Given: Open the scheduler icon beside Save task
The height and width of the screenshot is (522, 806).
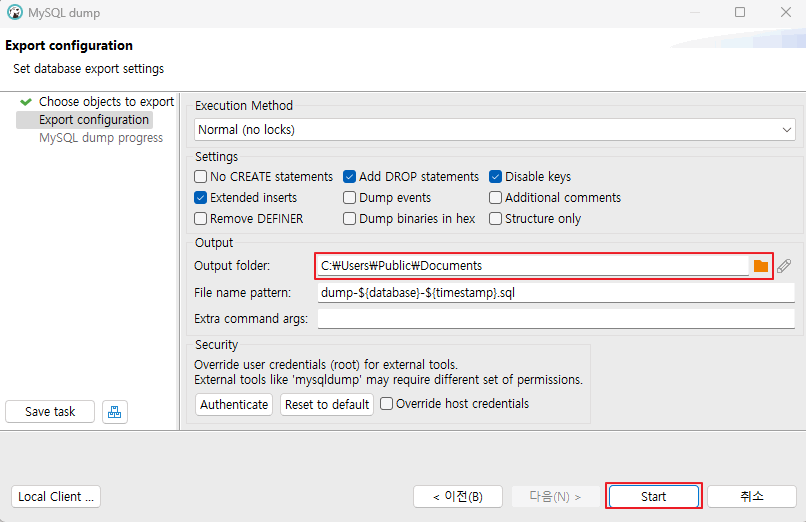Looking at the screenshot, I should 115,412.
